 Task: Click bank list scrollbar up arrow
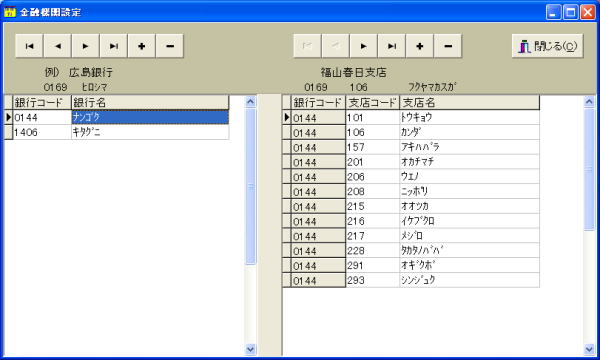click(x=251, y=101)
